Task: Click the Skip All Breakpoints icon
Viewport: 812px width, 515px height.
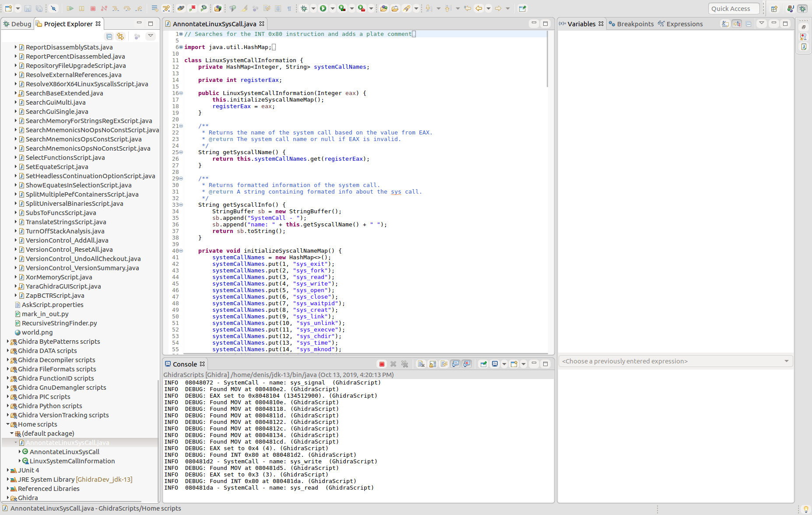Action: click(53, 8)
